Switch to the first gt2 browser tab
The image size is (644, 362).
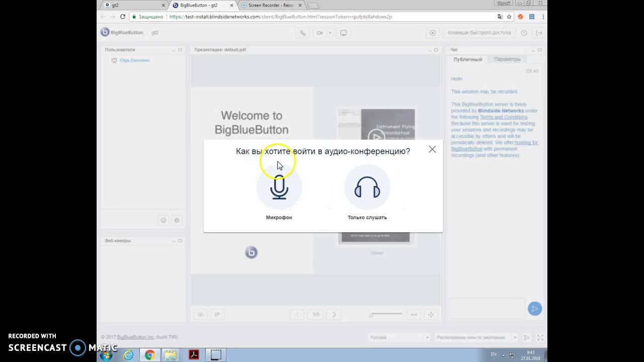coord(133,6)
